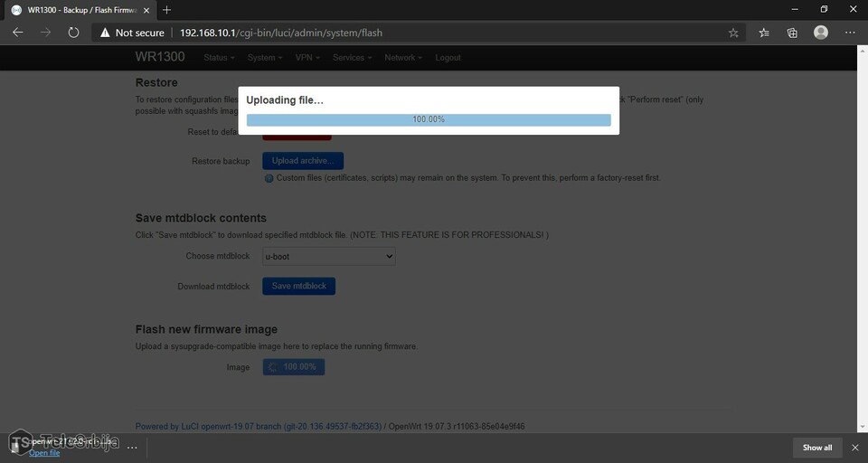Click the Image 100.00% upload button
This screenshot has width=868, height=463.
point(293,366)
